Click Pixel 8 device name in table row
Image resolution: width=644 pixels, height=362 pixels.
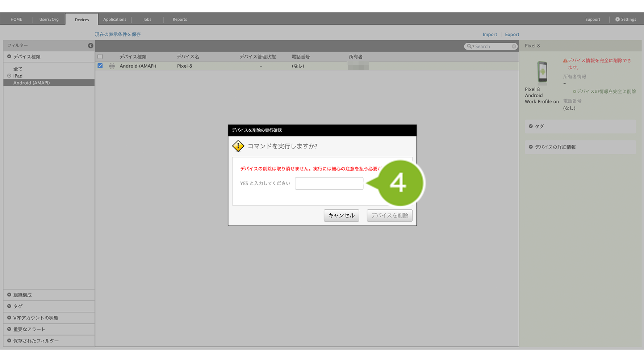184,66
